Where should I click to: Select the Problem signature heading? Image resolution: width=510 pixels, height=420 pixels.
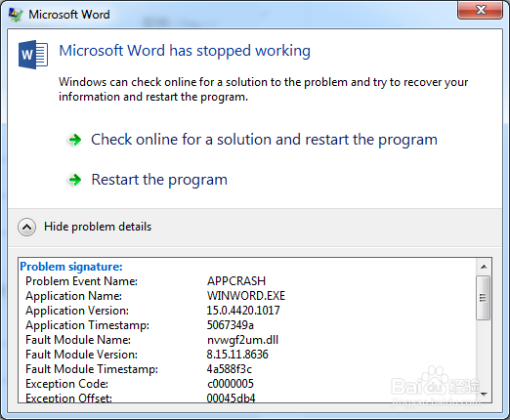[71, 267]
